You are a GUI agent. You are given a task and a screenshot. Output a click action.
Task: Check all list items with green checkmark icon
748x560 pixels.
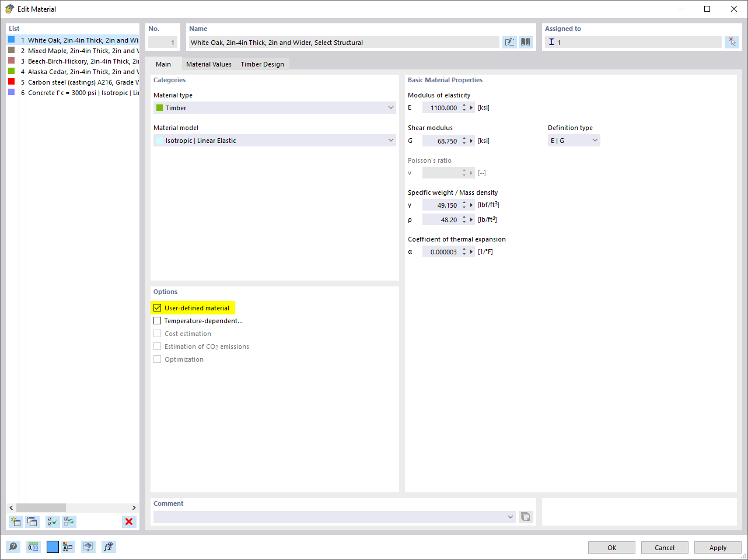pos(51,521)
